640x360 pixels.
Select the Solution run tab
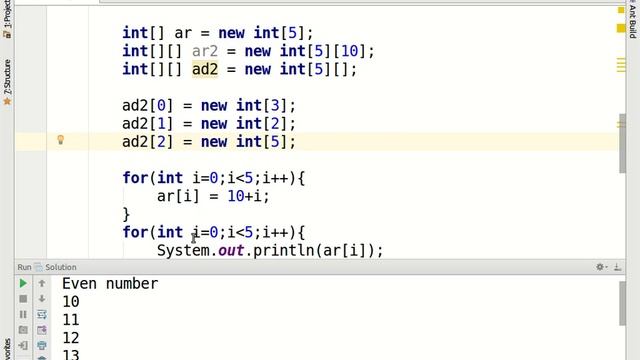point(56,267)
